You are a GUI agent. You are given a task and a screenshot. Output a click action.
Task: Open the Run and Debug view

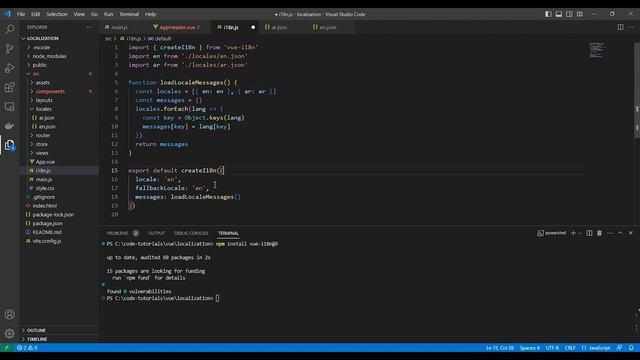click(9, 68)
